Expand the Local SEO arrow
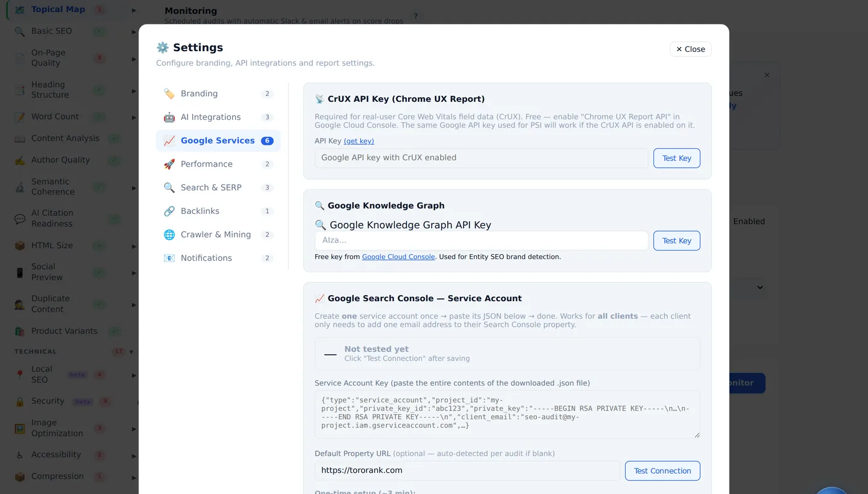This screenshot has width=868, height=494. coord(134,375)
